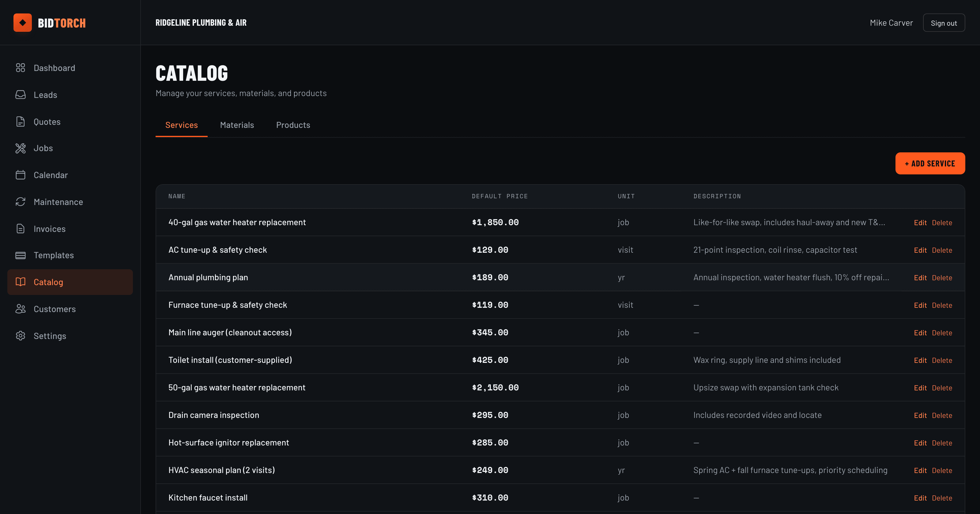
Task: Delete Main line auger service
Action: [942, 333]
